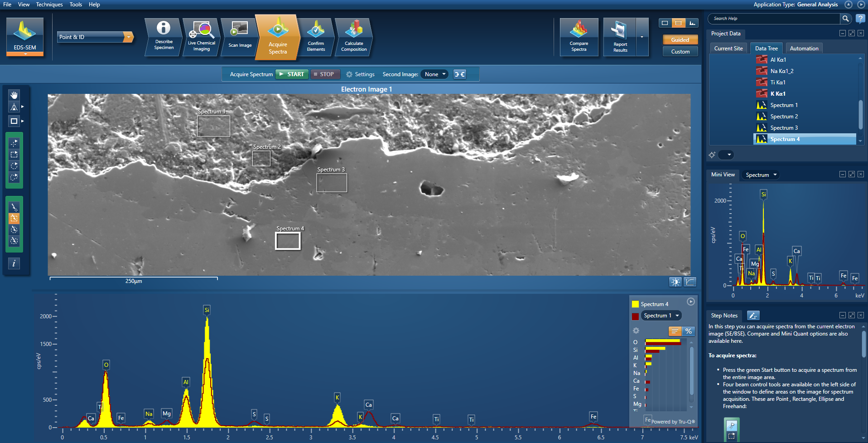This screenshot has width=868, height=443.
Task: Go to Calculate Composition step
Action: [x=354, y=36]
